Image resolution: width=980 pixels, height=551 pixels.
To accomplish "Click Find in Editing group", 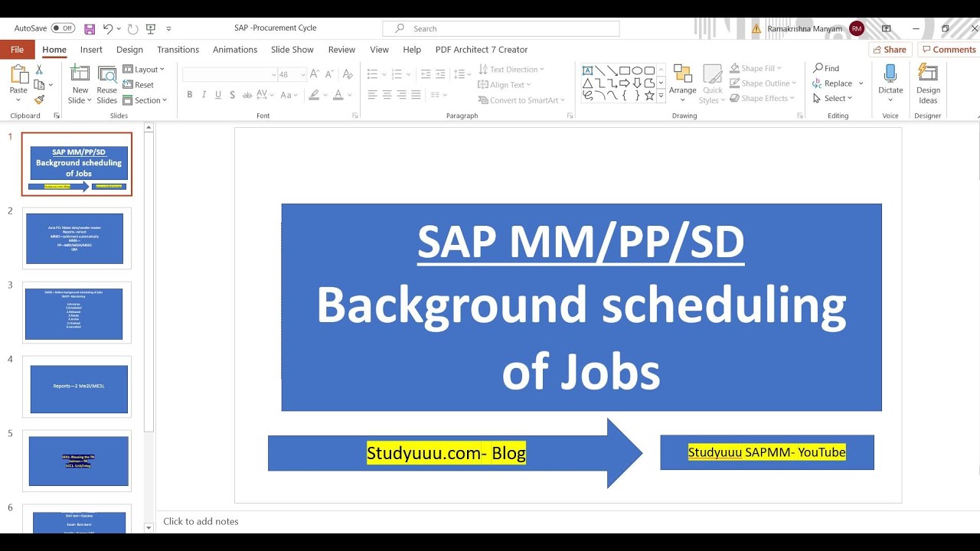I will [826, 68].
